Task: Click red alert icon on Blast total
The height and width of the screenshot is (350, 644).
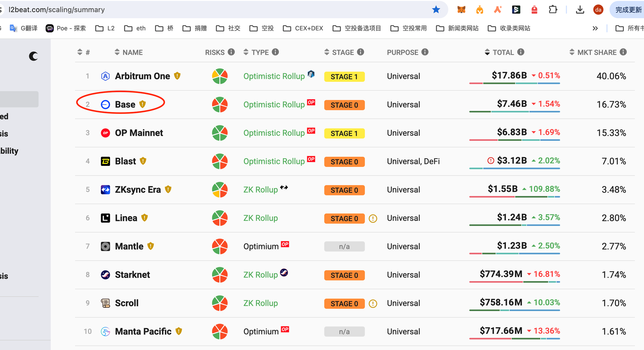Action: [x=491, y=161]
